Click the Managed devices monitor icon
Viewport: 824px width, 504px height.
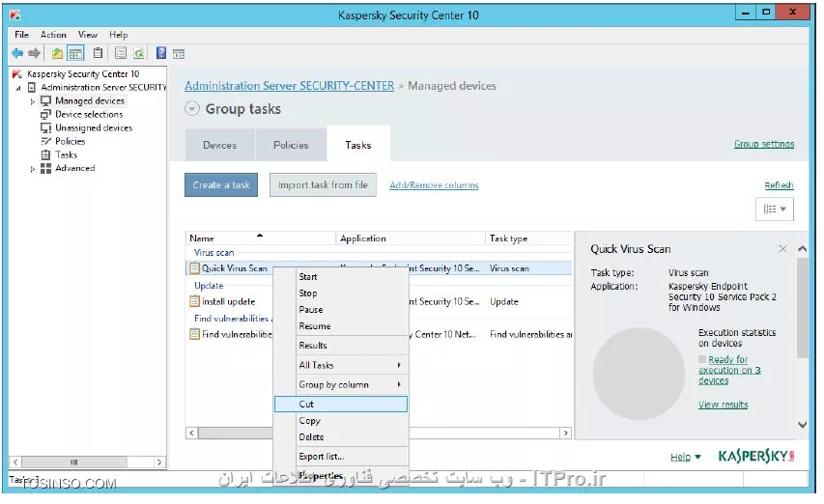tap(46, 100)
